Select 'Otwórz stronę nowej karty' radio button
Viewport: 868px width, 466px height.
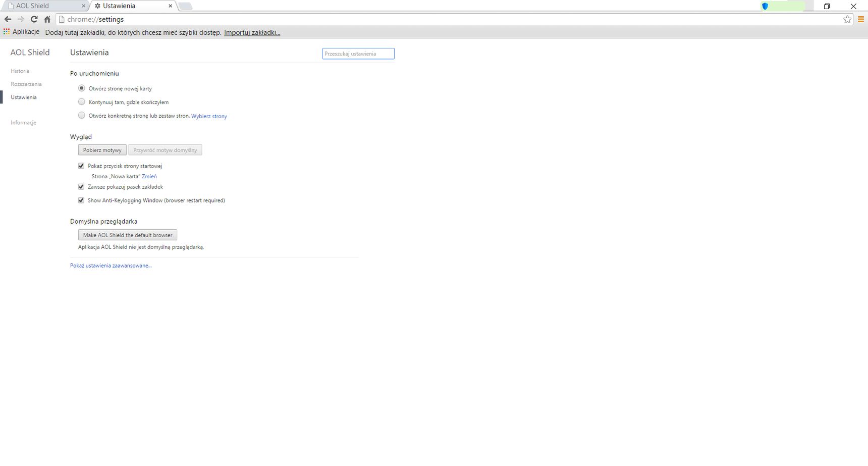click(82, 88)
